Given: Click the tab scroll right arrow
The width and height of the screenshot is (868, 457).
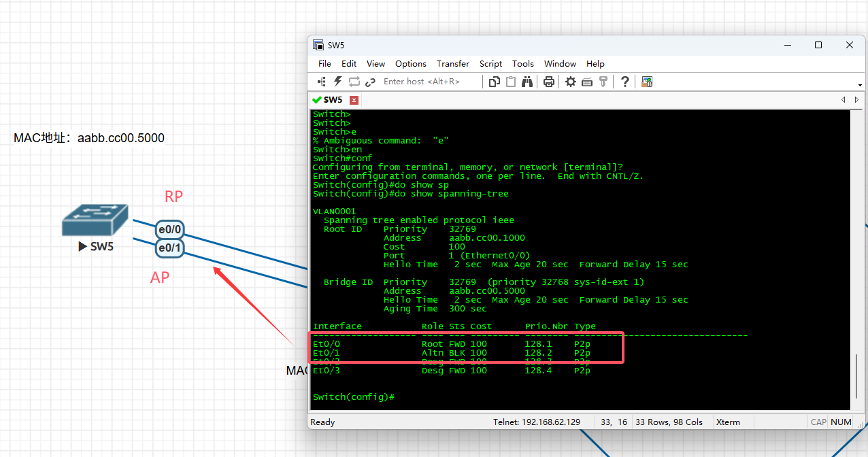Looking at the screenshot, I should click(x=857, y=100).
